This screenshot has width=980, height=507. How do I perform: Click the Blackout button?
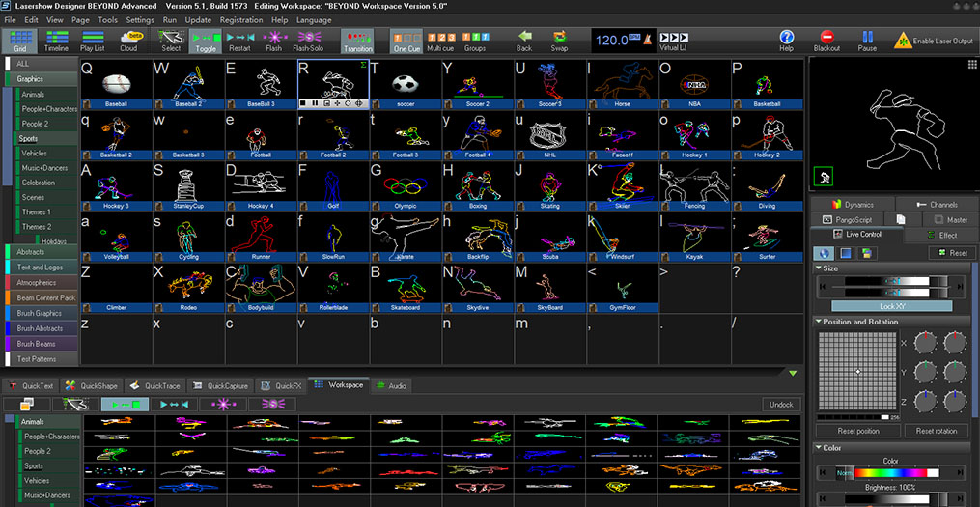(826, 41)
